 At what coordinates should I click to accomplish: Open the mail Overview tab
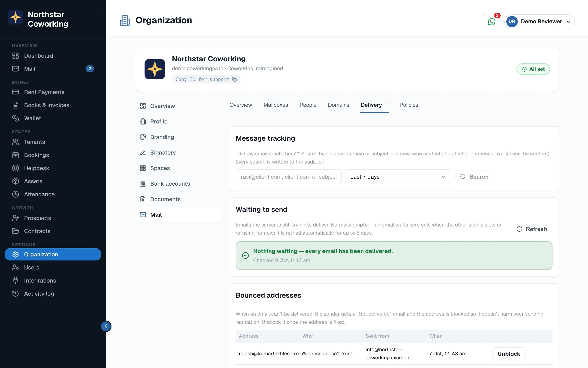click(x=241, y=105)
